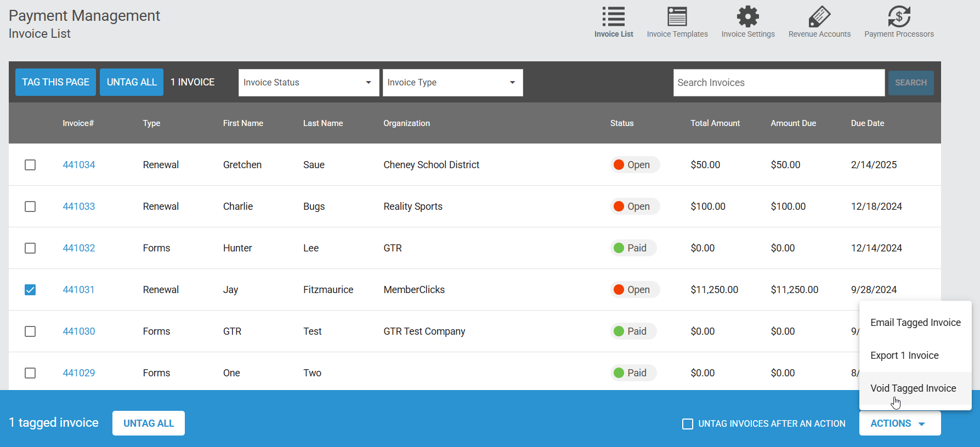Click the Organization column header
This screenshot has width=980, height=447.
406,123
